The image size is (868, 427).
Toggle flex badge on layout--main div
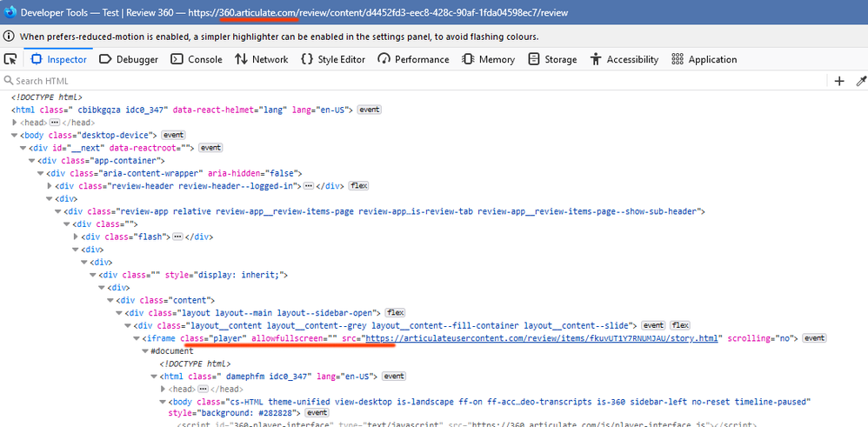coord(396,312)
